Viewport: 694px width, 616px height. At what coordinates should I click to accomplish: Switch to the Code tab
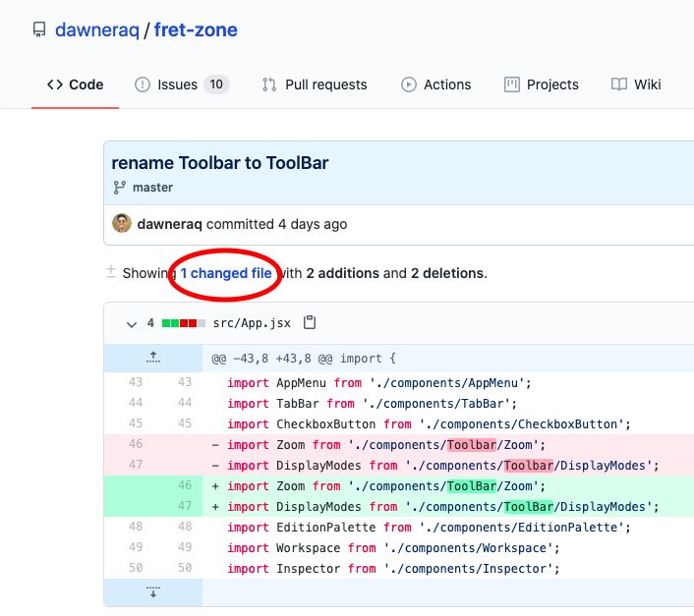75,84
